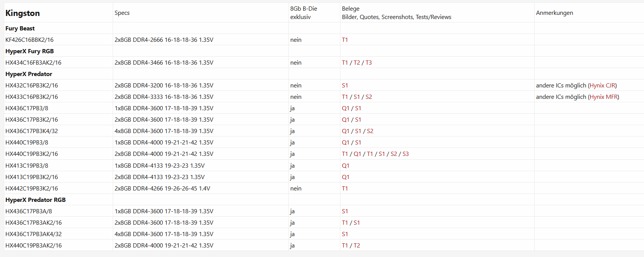
Task: Click S1 link in HX436C17PB3K2/16 row
Action: pos(358,120)
